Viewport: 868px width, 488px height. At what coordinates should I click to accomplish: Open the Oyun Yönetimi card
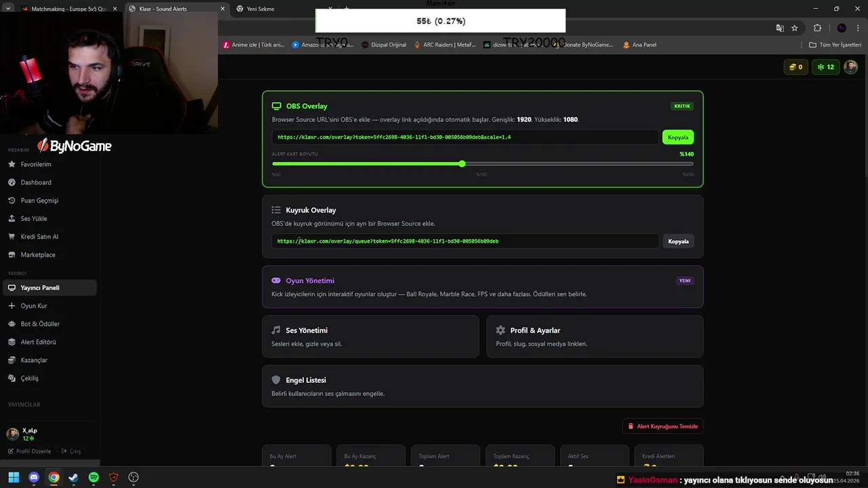483,287
